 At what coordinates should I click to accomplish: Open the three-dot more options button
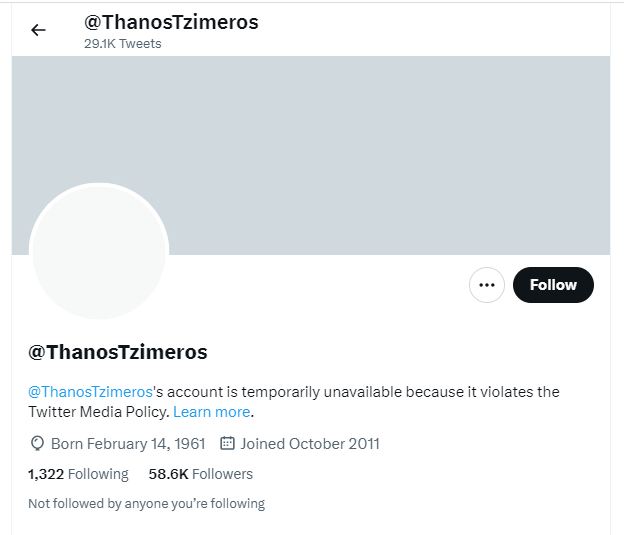(x=487, y=285)
